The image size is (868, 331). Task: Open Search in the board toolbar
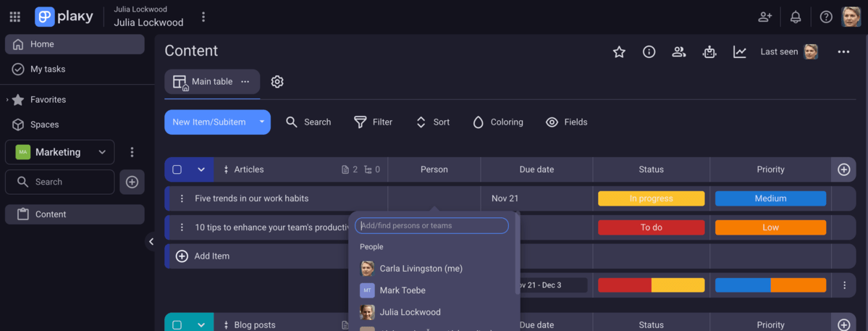click(308, 122)
